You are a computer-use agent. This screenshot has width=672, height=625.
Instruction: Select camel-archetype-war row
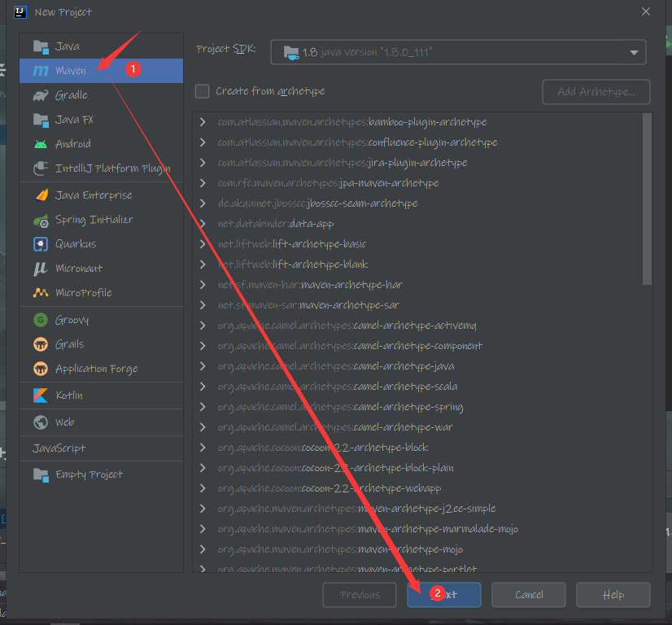click(418, 427)
